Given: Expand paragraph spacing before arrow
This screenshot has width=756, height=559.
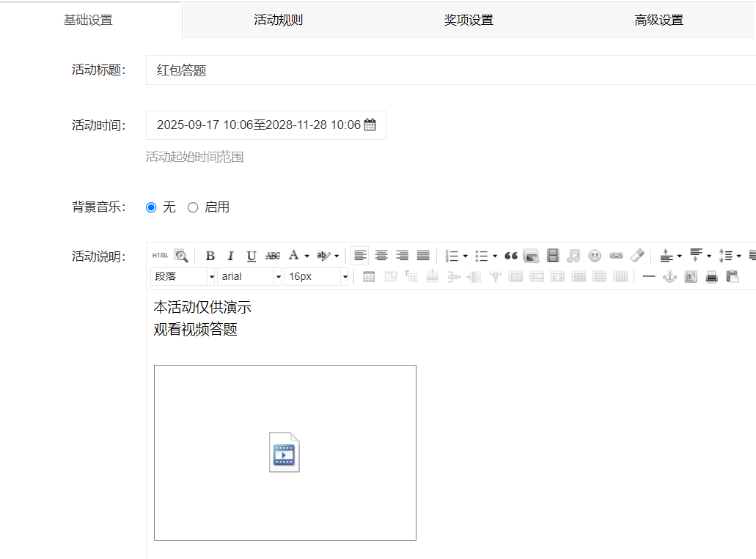Looking at the screenshot, I should pos(679,256).
